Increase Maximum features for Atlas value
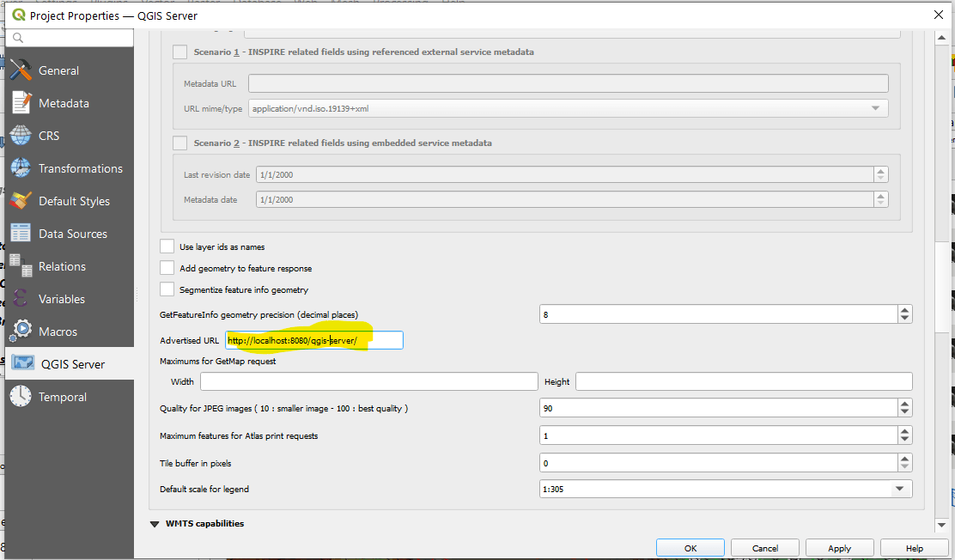The width and height of the screenshot is (955, 560). click(904, 431)
